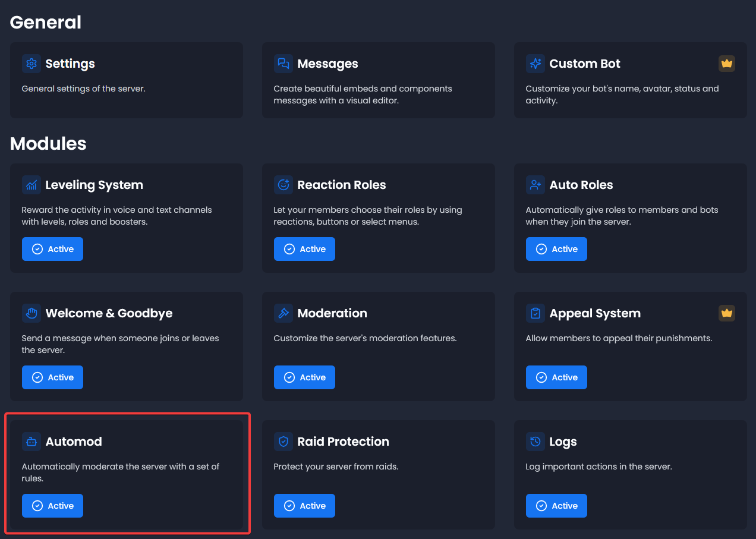Click the Reaction Roles smiley icon
The width and height of the screenshot is (756, 539).
(x=283, y=185)
